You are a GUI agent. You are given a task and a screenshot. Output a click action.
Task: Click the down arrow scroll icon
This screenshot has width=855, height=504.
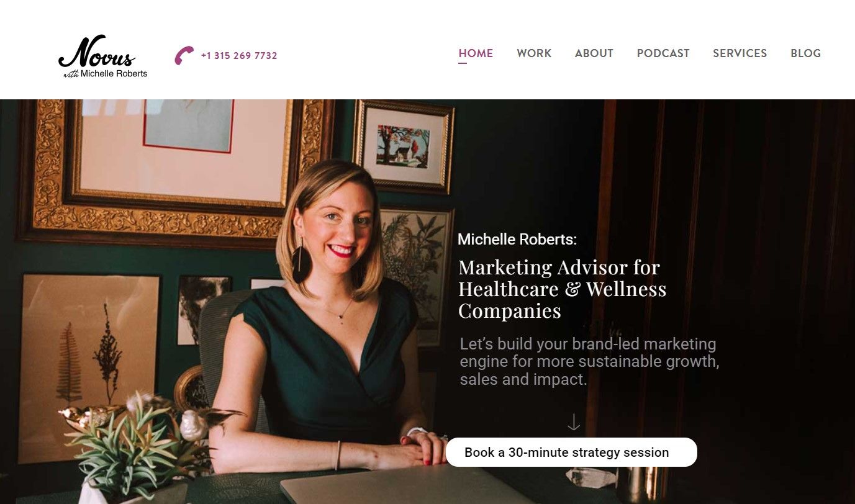point(574,423)
